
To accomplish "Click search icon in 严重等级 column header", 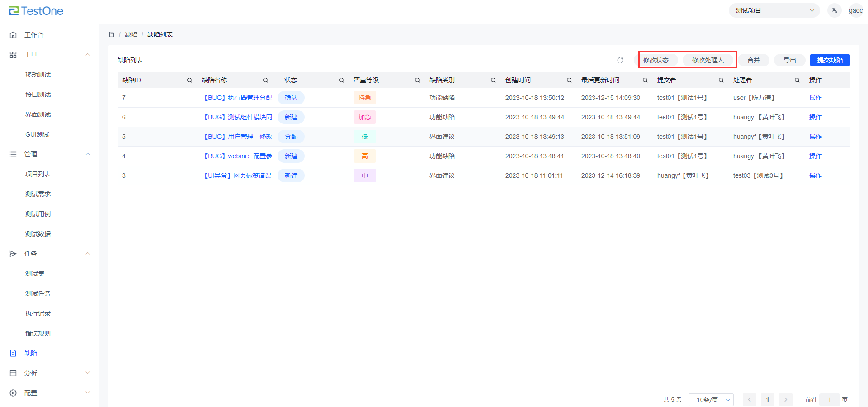I will click(417, 80).
